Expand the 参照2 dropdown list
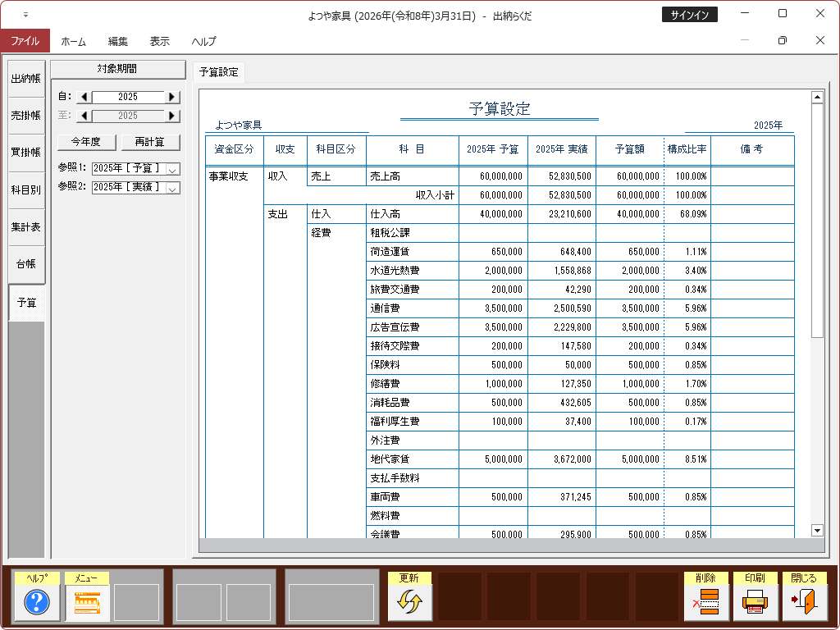Screen dimensions: 840x630 pyautogui.click(x=172, y=188)
